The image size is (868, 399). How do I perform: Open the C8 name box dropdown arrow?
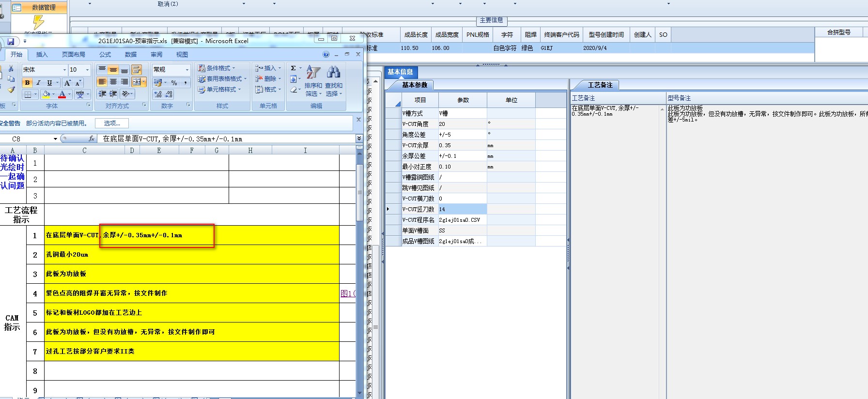point(55,139)
